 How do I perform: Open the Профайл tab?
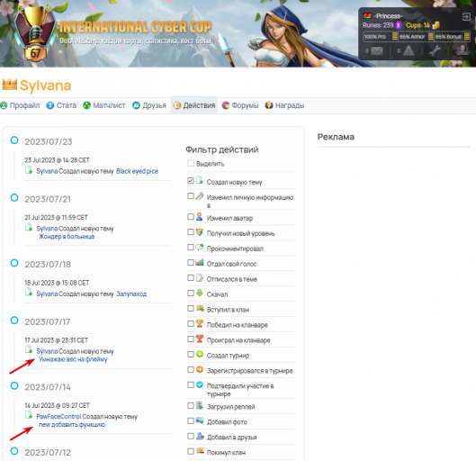click(20, 105)
